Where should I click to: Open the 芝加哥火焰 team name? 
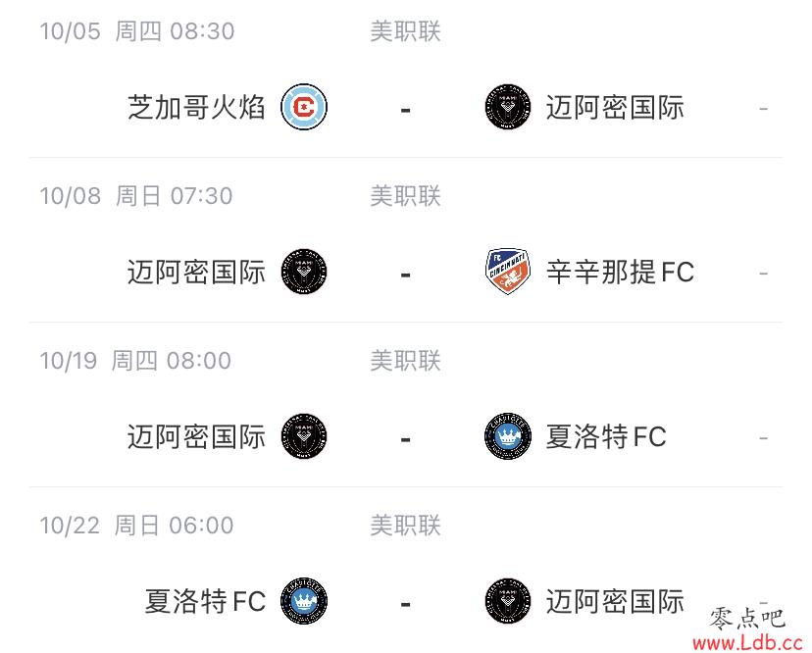[x=196, y=107]
